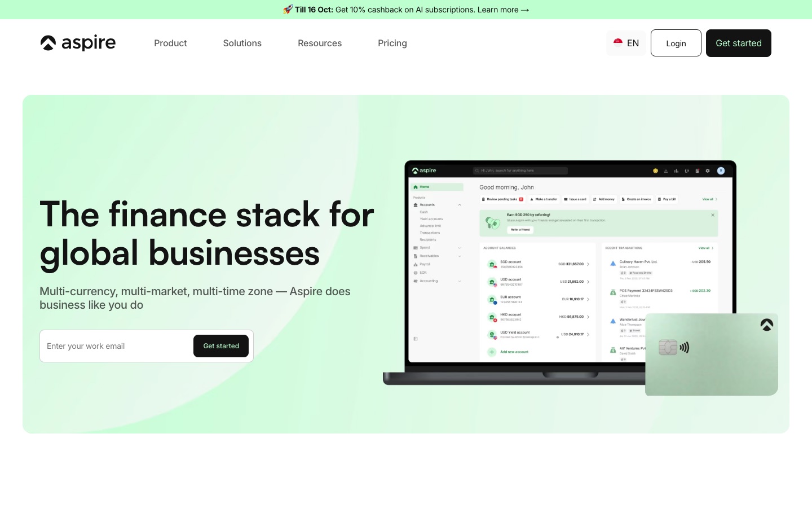
Task: Go to the Pricing page
Action: point(392,43)
